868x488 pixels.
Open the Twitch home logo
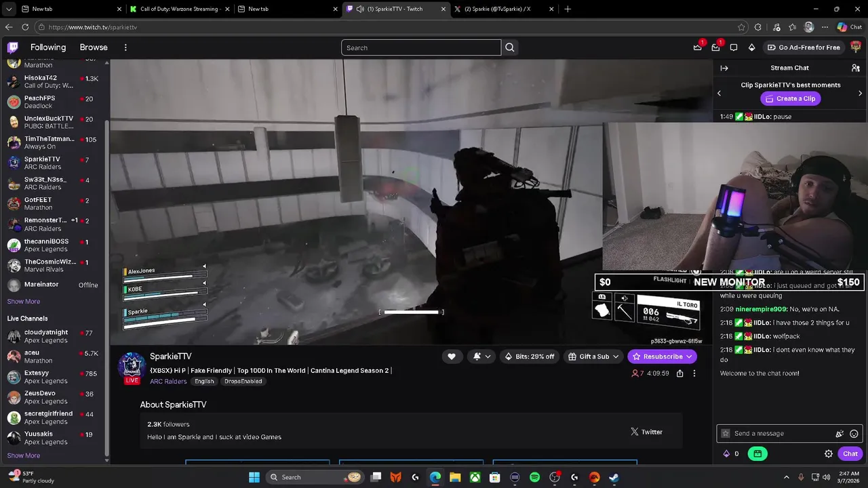click(x=13, y=47)
